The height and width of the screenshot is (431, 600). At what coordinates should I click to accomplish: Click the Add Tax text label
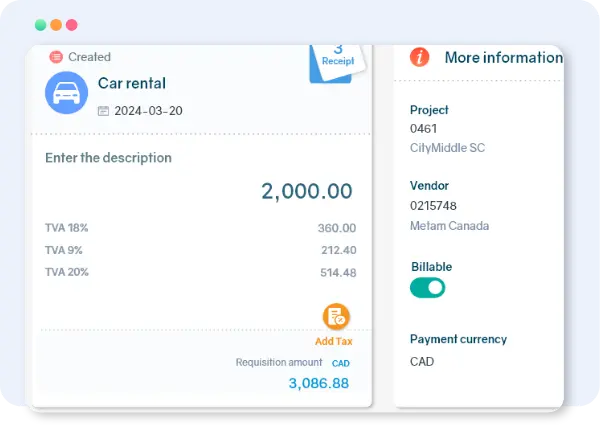coord(334,341)
